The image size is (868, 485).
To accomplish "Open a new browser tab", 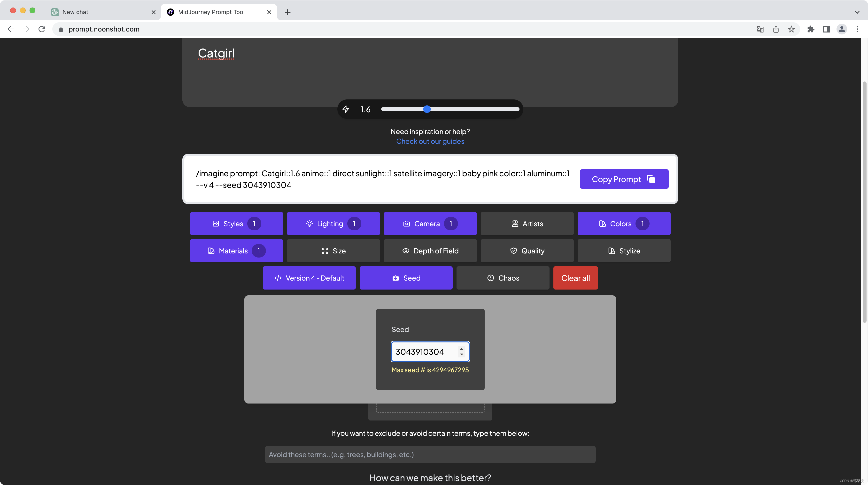I will coord(287,12).
